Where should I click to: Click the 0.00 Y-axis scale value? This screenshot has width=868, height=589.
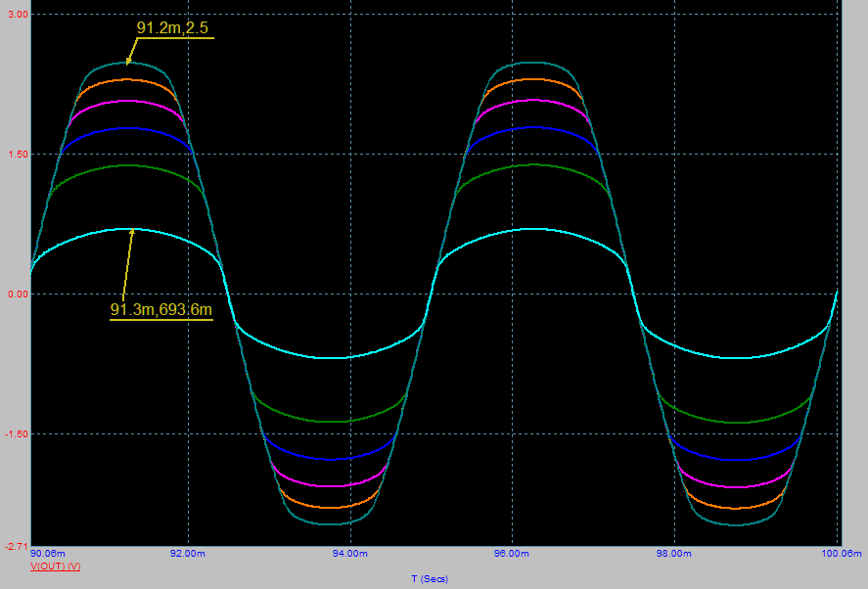17,294
